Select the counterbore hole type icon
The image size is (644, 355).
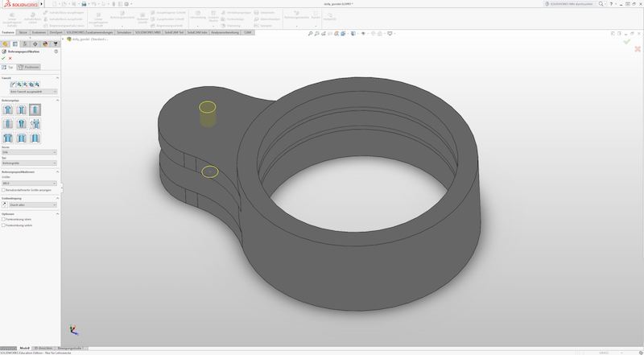8,109
